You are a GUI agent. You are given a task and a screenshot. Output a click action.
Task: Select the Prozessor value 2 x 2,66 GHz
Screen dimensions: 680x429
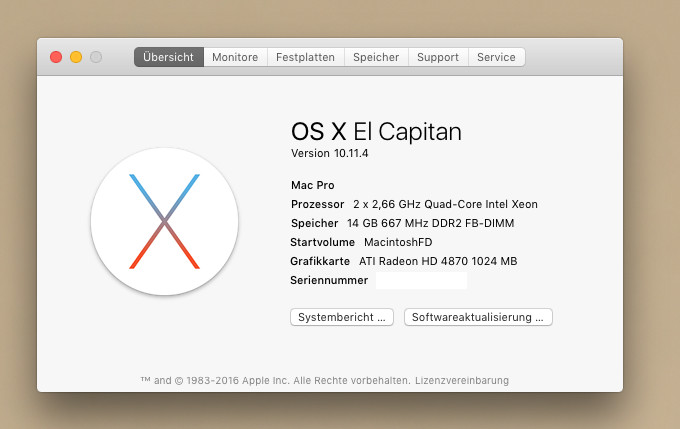[x=445, y=204]
